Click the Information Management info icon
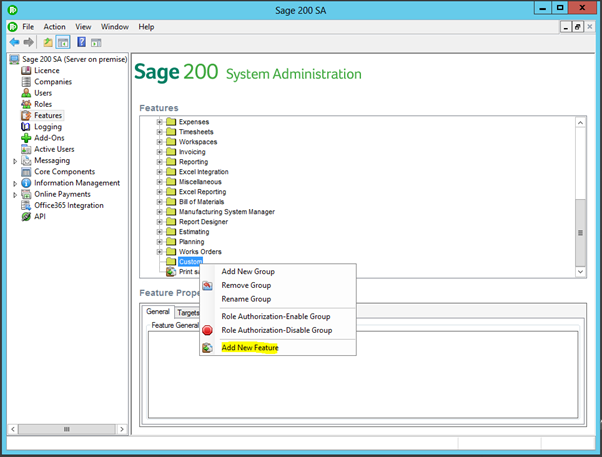602x457 pixels. click(26, 183)
